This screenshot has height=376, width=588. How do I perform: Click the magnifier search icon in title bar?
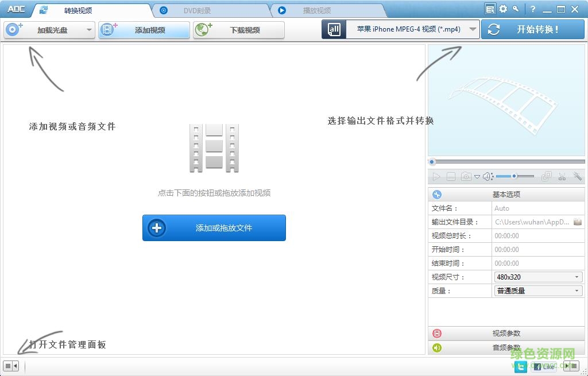point(515,9)
